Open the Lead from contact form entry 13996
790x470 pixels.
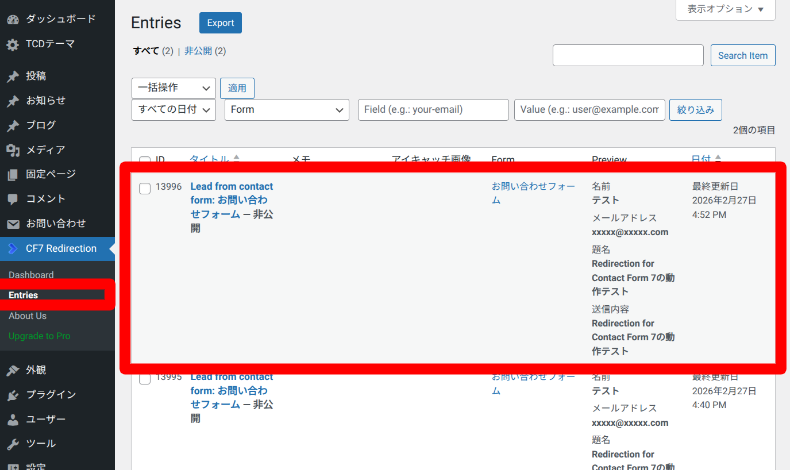pyautogui.click(x=232, y=200)
